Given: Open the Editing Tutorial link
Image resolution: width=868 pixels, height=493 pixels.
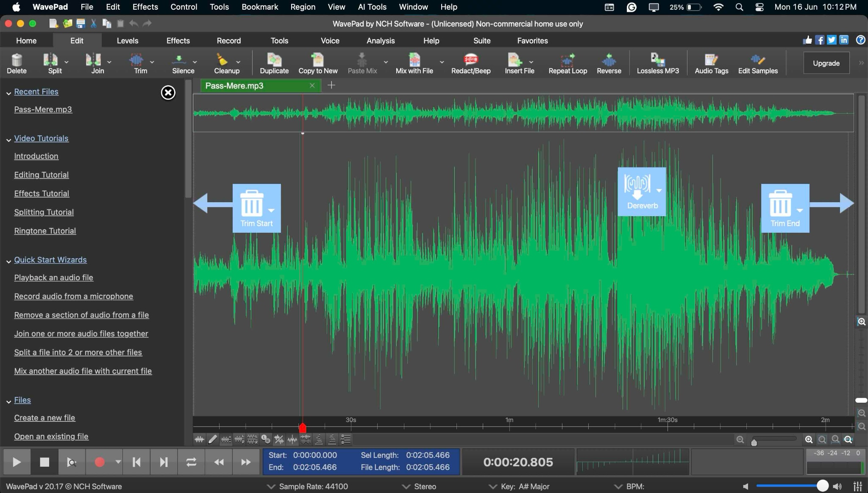Looking at the screenshot, I should pyautogui.click(x=42, y=175).
